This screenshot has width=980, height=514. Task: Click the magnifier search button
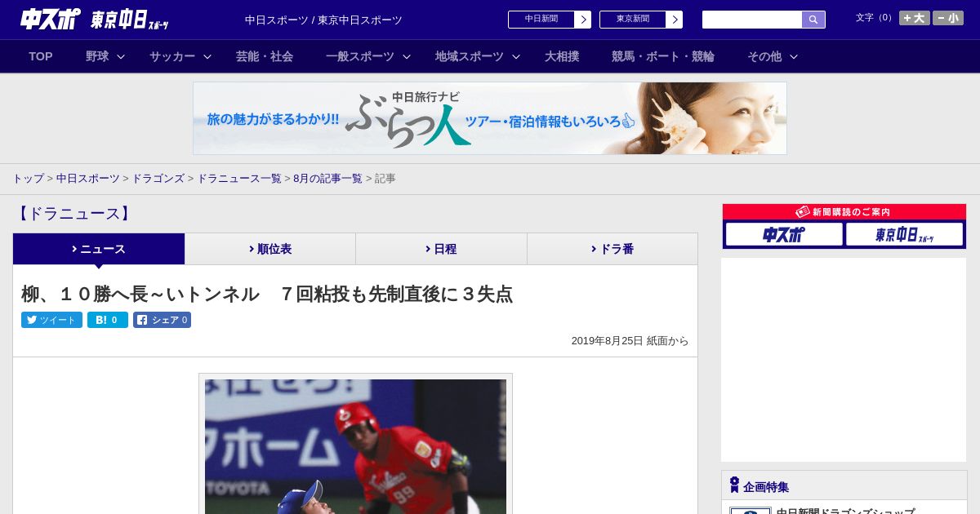click(813, 20)
